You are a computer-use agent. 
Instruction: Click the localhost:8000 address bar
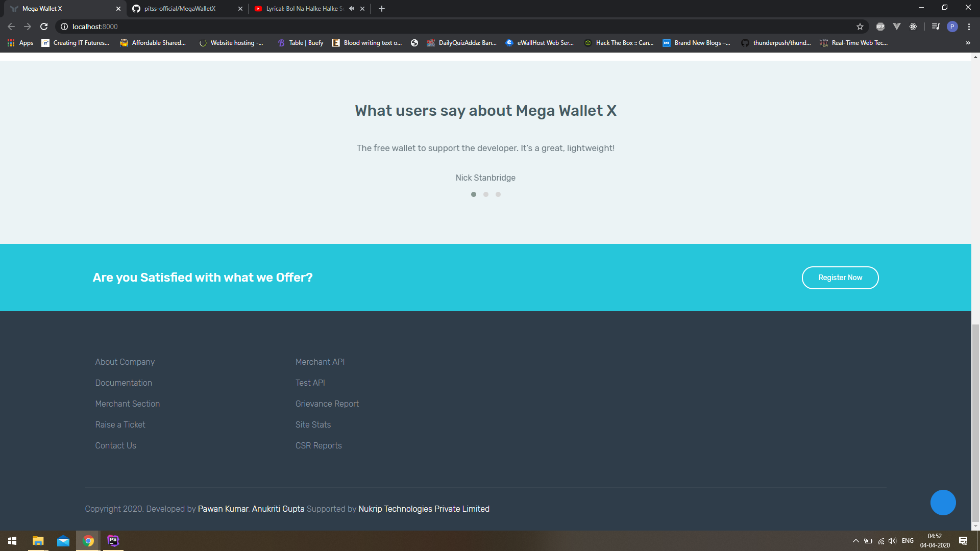[95, 27]
